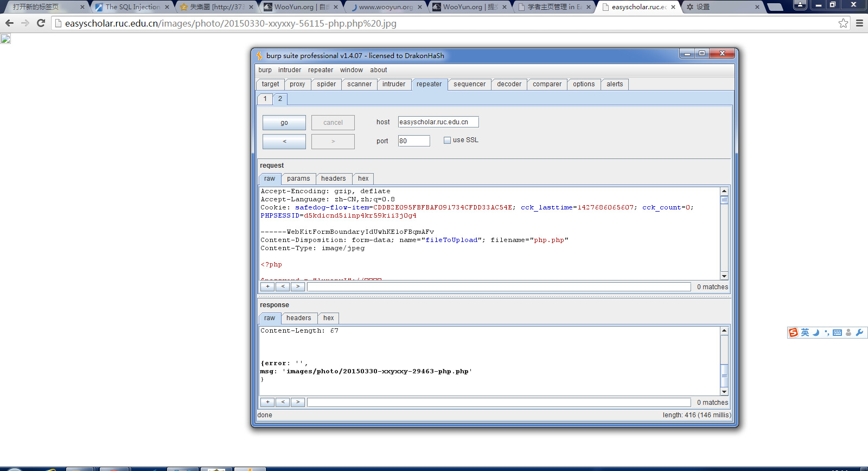Select repeater request tab 2
Image resolution: width=868 pixels, height=471 pixels.
click(x=280, y=99)
